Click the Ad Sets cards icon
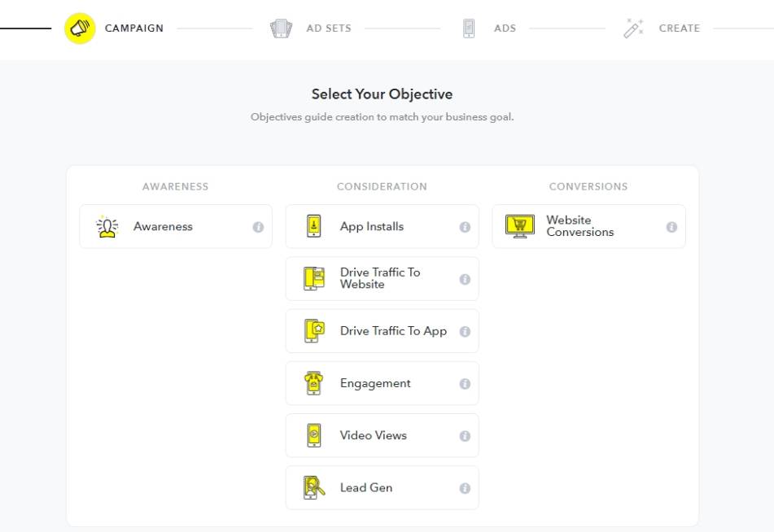Screen dimensions: 774x532 pos(281,28)
